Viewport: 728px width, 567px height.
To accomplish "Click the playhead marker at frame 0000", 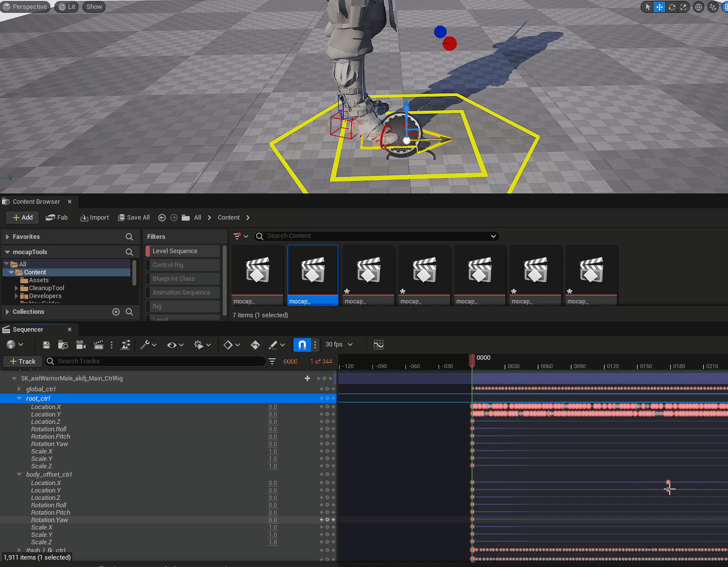I will point(472,361).
